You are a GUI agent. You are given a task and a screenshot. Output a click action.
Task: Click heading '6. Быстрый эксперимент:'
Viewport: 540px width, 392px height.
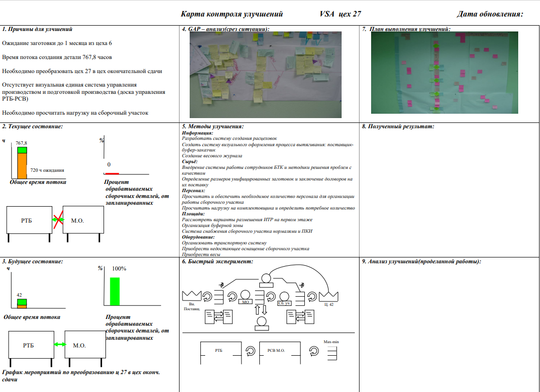coord(217,261)
